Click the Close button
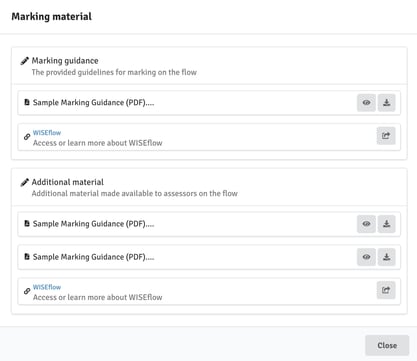The height and width of the screenshot is (361, 417). [387, 345]
